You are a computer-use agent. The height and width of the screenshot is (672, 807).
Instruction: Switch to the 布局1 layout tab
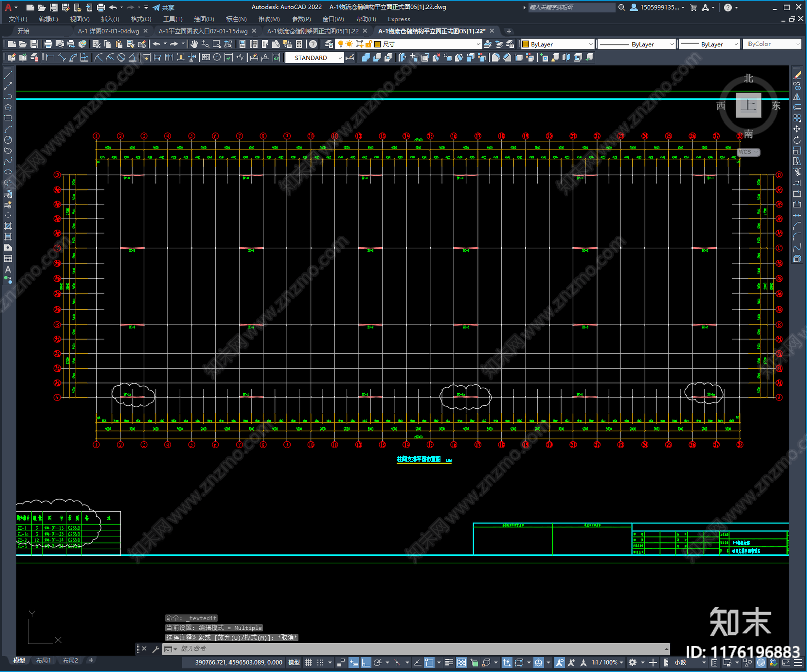44,660
